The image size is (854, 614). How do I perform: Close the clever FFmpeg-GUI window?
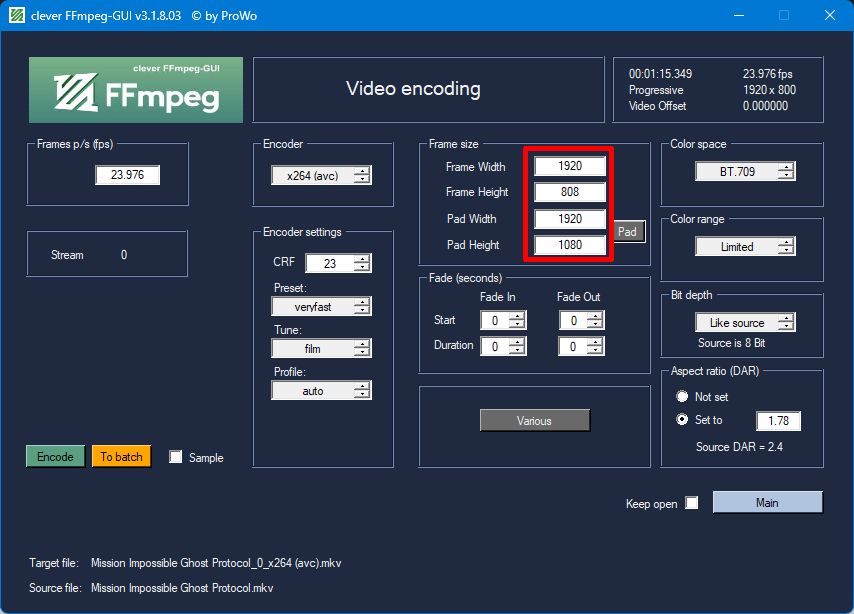pyautogui.click(x=829, y=15)
